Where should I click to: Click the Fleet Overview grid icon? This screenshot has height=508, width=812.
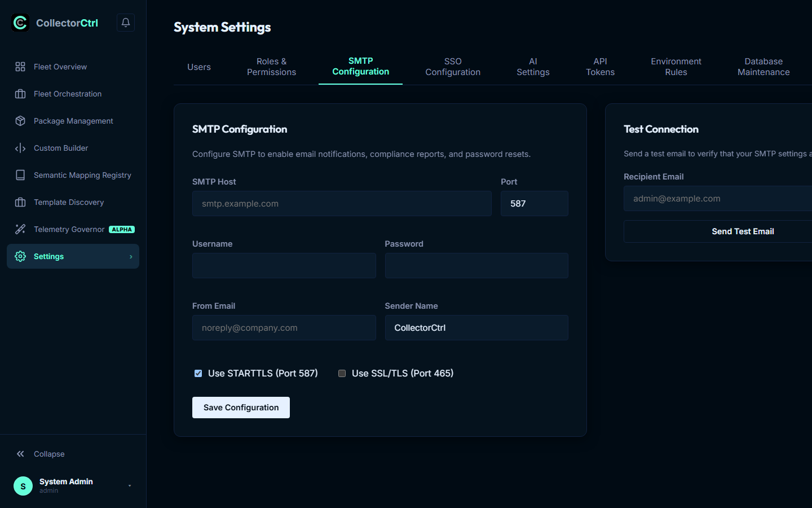coord(20,67)
